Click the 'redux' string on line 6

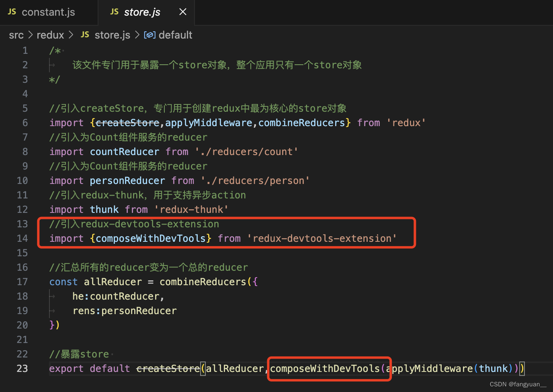406,123
